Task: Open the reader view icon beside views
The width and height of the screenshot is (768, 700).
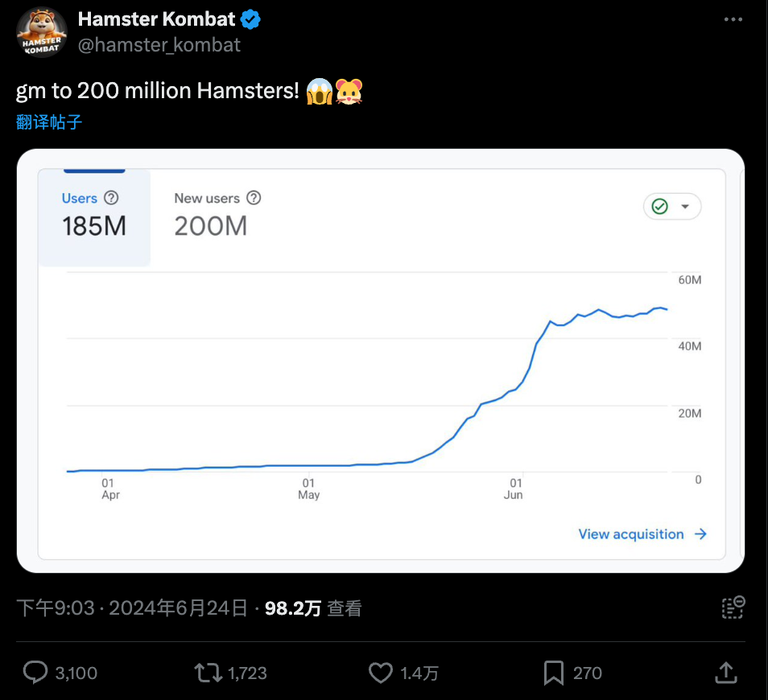Action: pos(733,607)
